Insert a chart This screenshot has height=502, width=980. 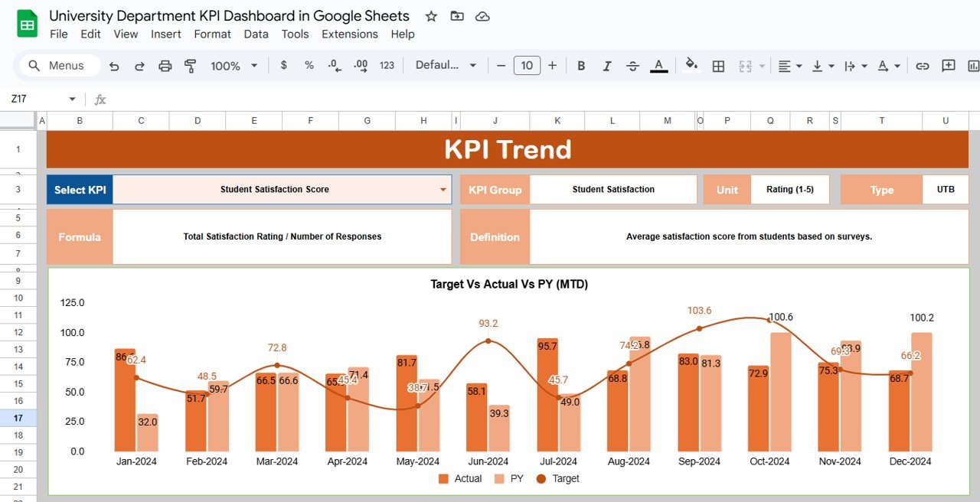click(973, 66)
